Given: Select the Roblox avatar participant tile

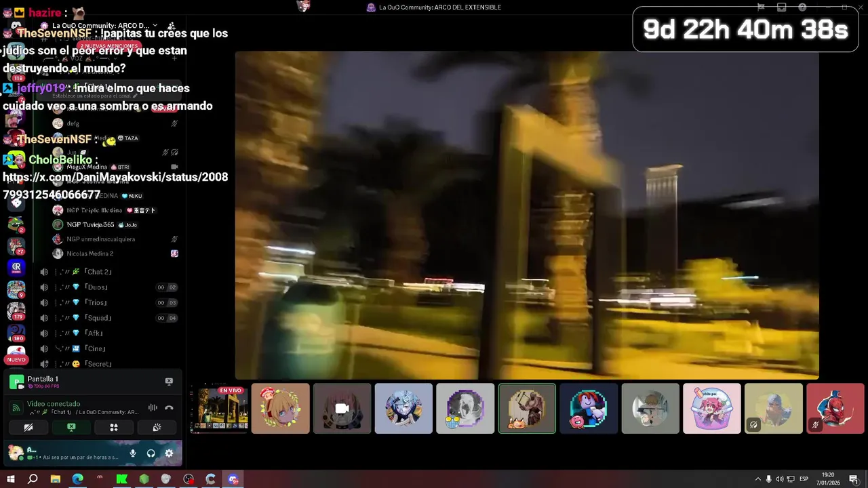Looking at the screenshot, I should [589, 409].
